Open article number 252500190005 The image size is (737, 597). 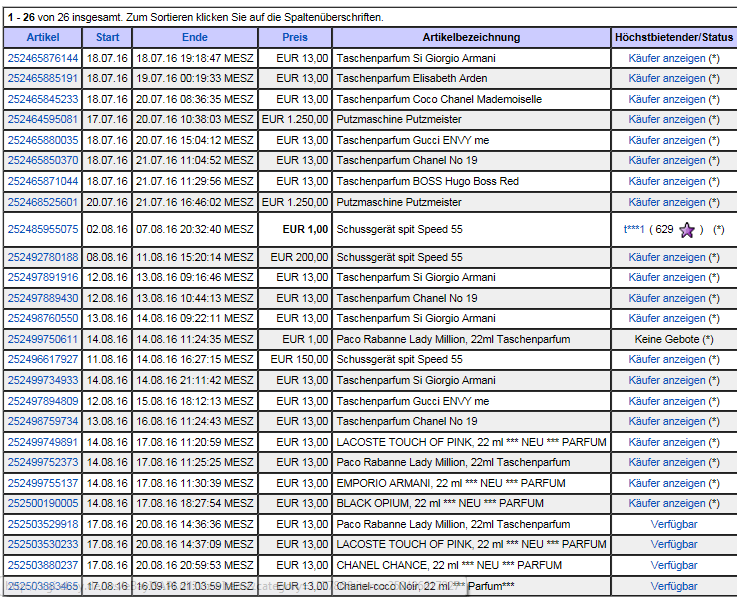pos(43,503)
